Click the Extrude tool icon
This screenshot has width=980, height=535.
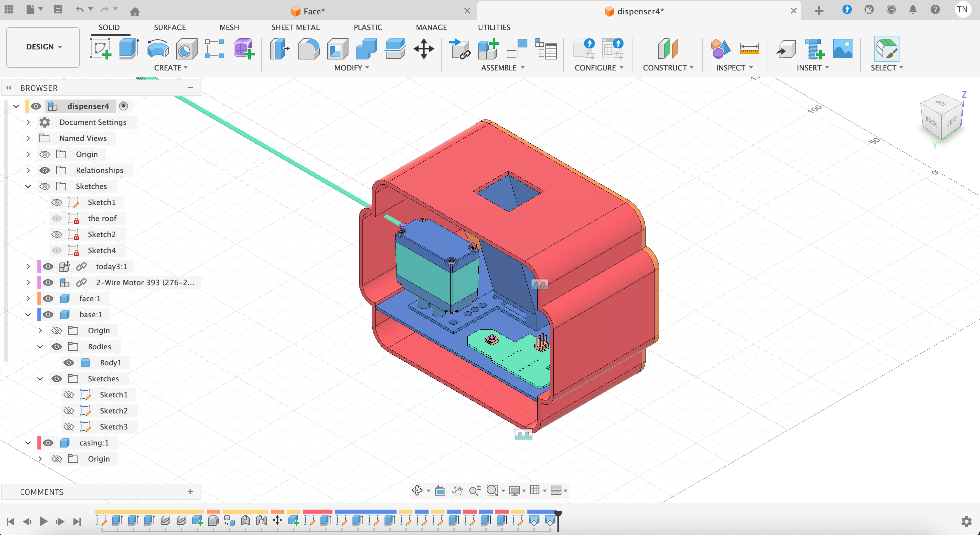click(x=129, y=49)
